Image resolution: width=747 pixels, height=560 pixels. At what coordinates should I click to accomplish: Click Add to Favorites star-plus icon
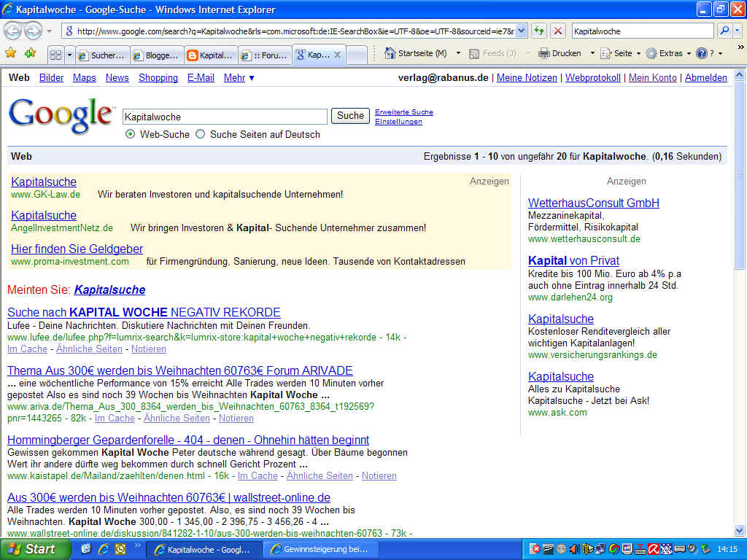(30, 53)
